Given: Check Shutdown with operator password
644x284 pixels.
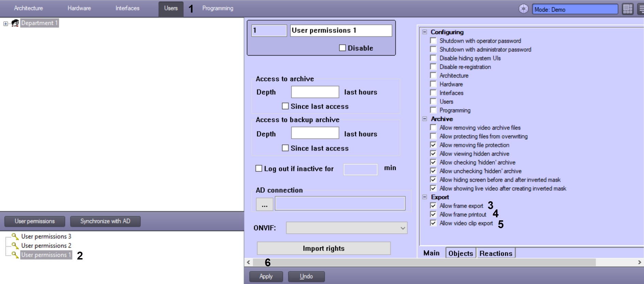Looking at the screenshot, I should tap(433, 41).
